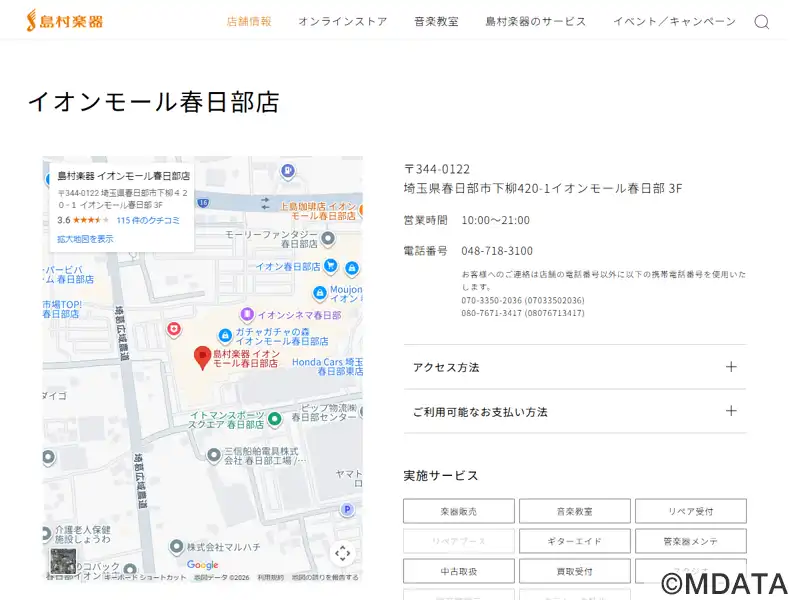Click the Google logo on the map
This screenshot has height=600, width=800.
[x=202, y=565]
